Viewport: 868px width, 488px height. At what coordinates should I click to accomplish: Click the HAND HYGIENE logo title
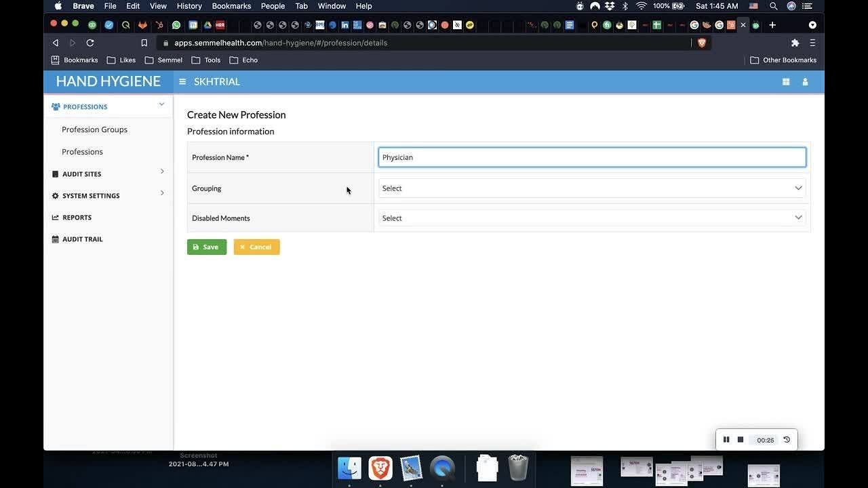108,81
